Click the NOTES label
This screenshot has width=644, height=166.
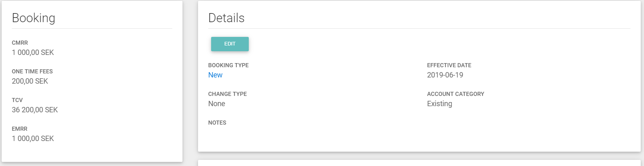pyautogui.click(x=217, y=123)
